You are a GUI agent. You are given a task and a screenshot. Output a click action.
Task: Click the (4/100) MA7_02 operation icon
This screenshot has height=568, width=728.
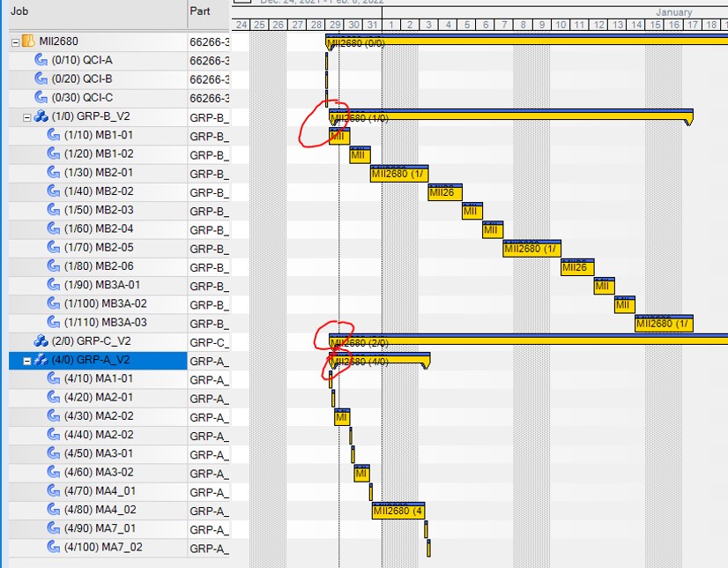tap(54, 547)
